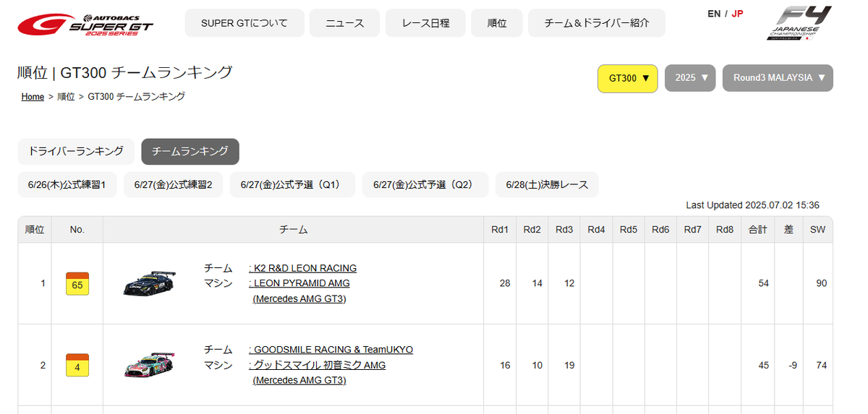Viewport: 868px width, 414px height.
Task: Select the チームランキング tab
Action: (x=190, y=152)
